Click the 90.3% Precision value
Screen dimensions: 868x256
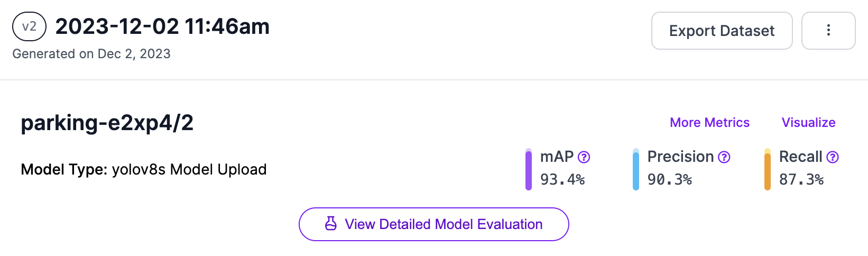pos(669,180)
